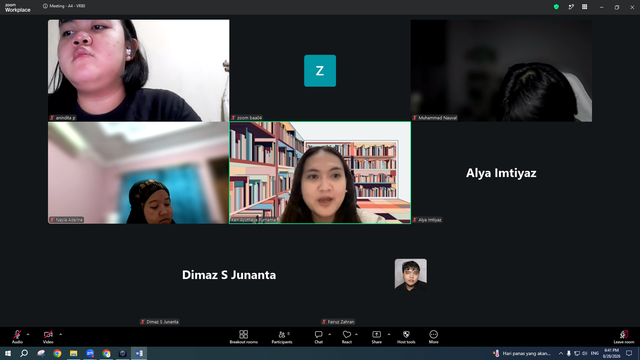Expand the arrow beside React
640x360 pixels.
[x=356, y=334]
